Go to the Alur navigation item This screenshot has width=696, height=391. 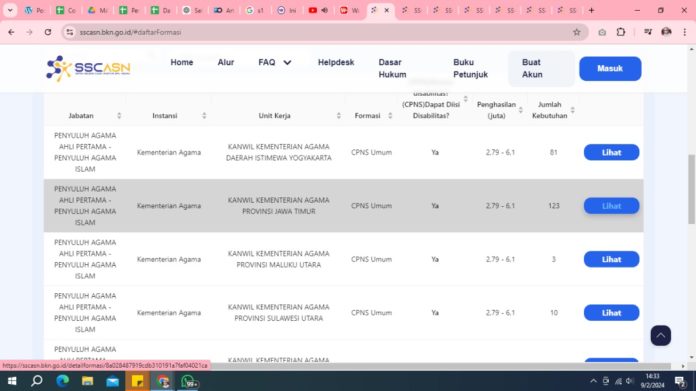(x=225, y=63)
